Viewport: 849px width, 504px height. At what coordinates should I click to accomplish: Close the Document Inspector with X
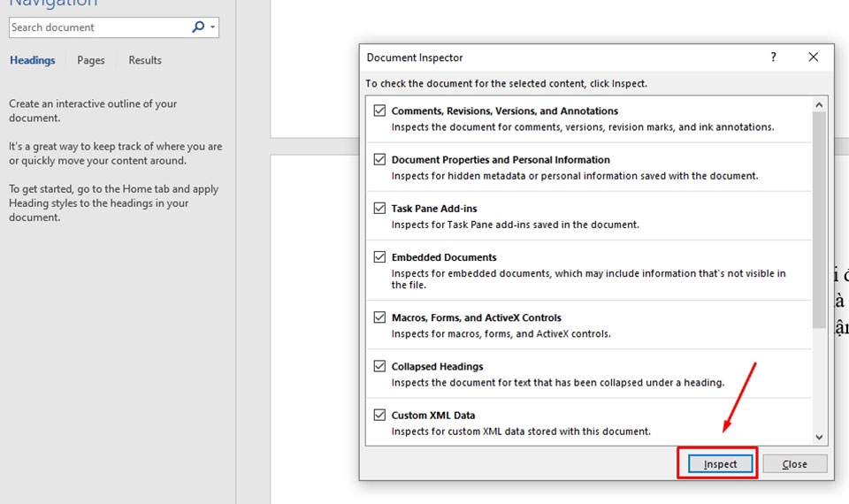[x=814, y=57]
